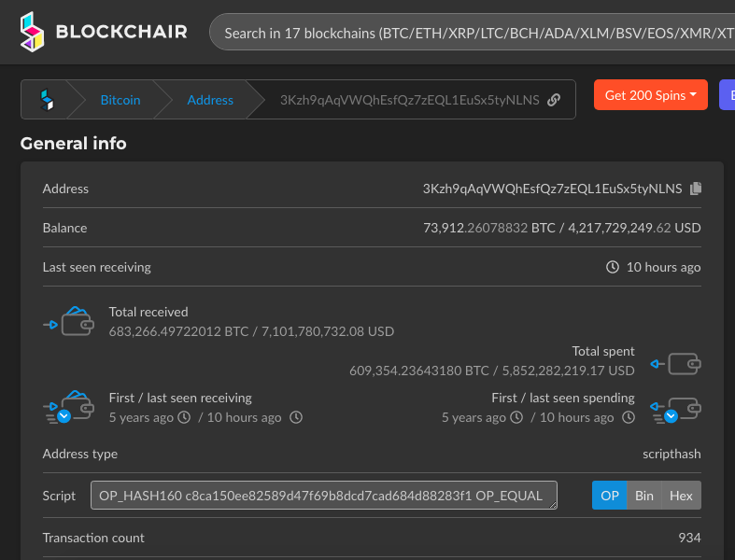Screen dimensions: 735x560
Task: Open the Get 200 Spins dropdown
Action: 650,95
